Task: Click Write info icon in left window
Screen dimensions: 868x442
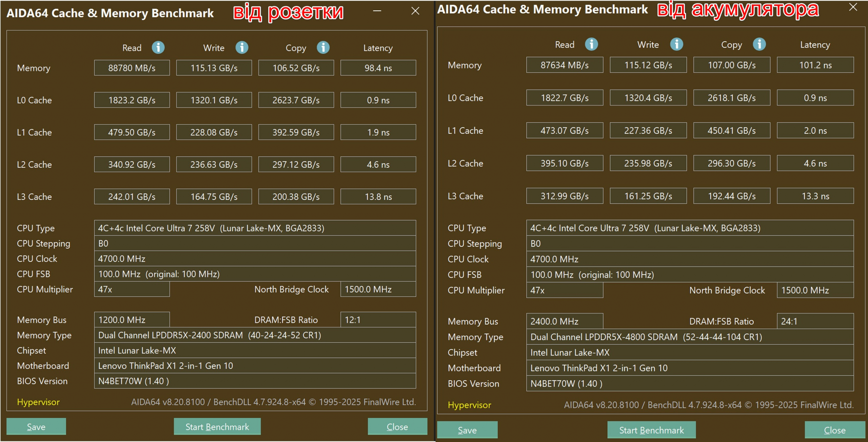Action: coord(242,47)
